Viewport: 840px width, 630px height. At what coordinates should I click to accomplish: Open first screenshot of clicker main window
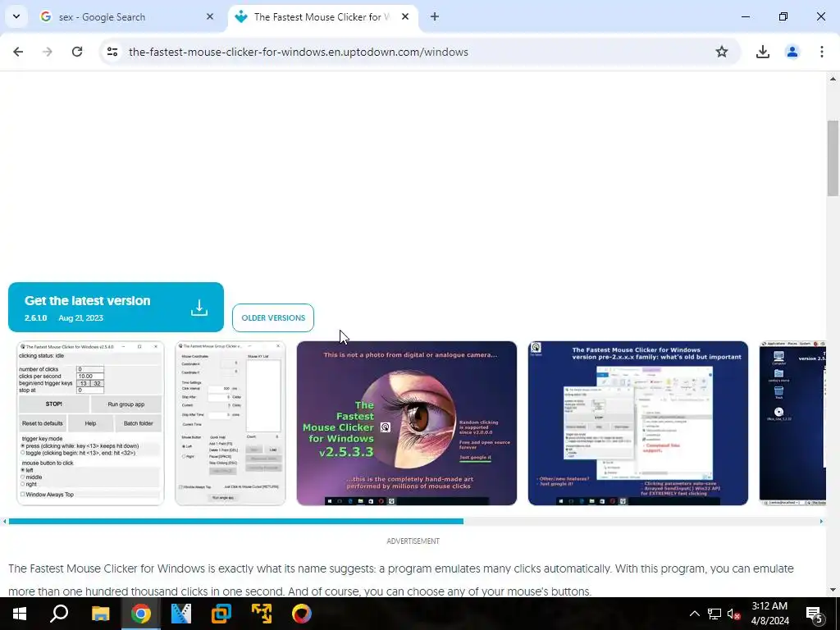[x=90, y=423]
